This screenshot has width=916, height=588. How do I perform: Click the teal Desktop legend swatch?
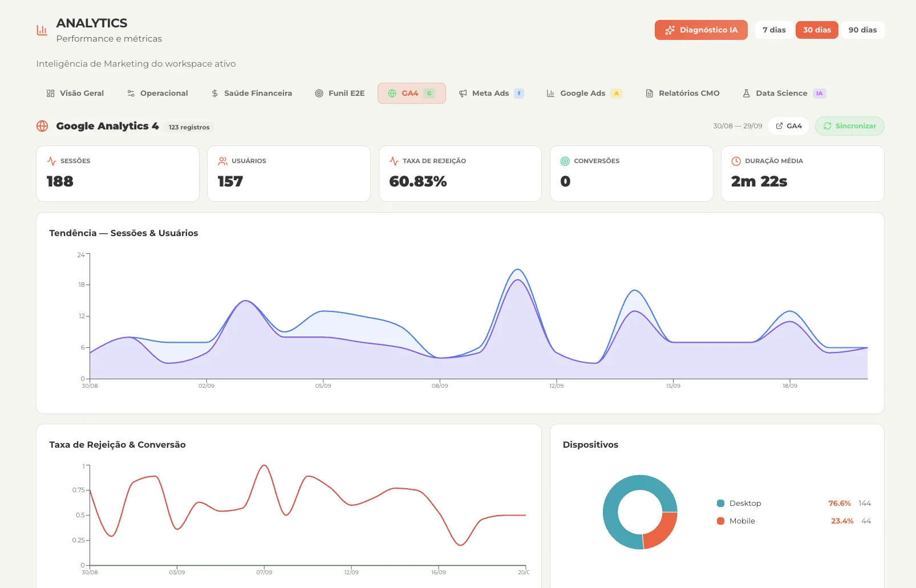pos(720,503)
